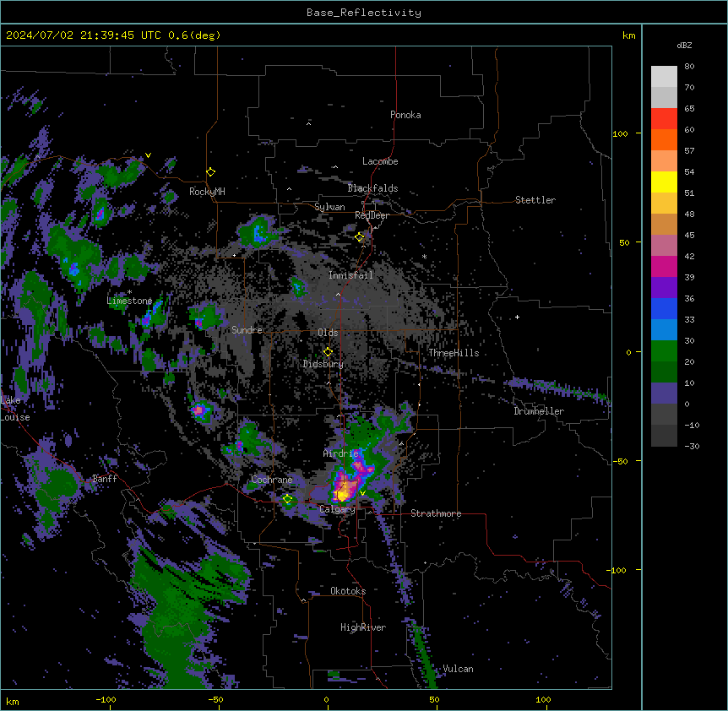The width and height of the screenshot is (728, 711).
Task: Click the yellow diamond marker near Didsbury
Action: (328, 351)
